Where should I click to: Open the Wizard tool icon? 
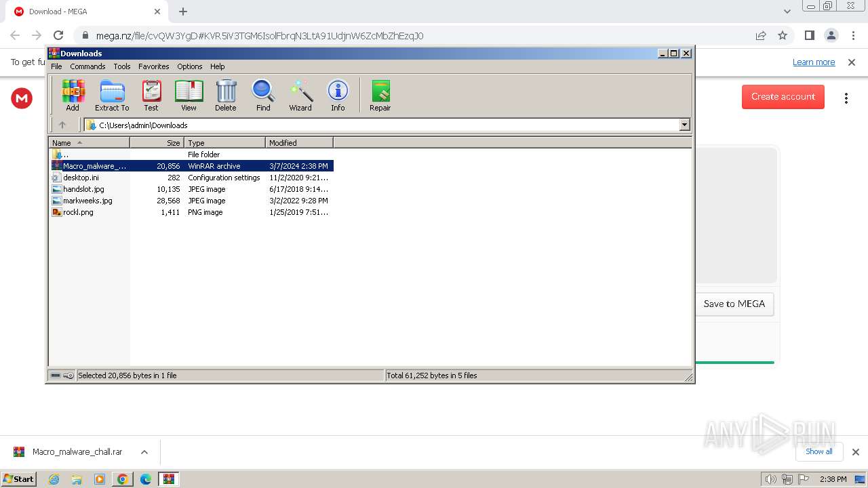click(x=300, y=95)
